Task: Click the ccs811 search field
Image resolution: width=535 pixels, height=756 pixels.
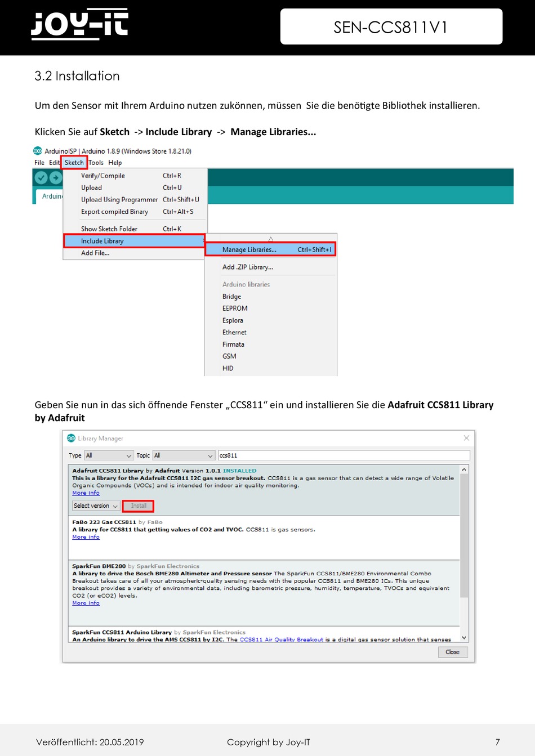Action: tap(344, 455)
